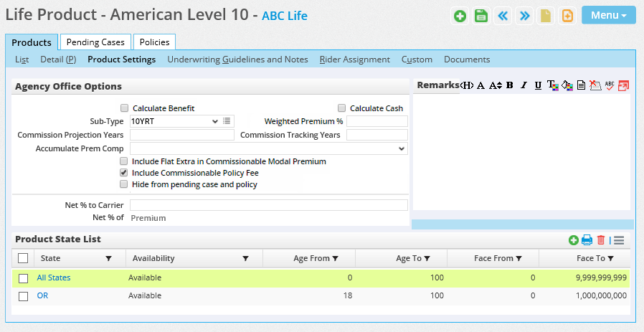Open the Documents sub-tab
This screenshot has width=644, height=332.
(467, 60)
